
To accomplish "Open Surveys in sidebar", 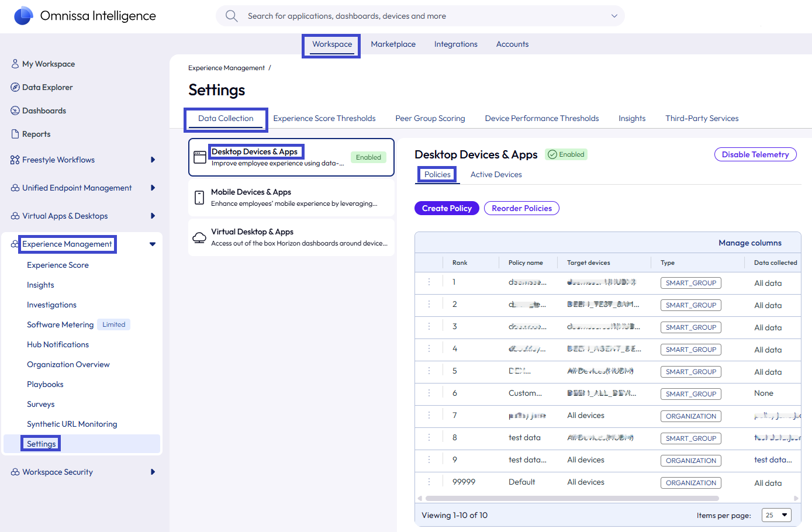I will tap(40, 404).
